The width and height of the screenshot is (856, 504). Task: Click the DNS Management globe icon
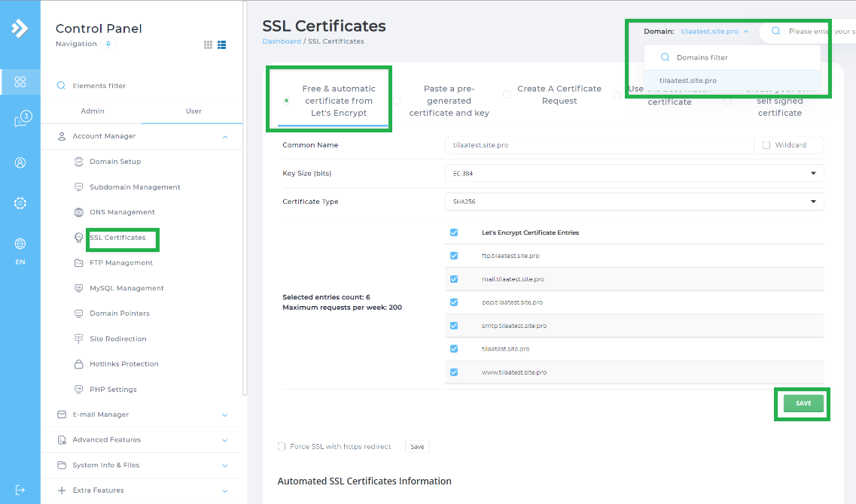tap(78, 212)
